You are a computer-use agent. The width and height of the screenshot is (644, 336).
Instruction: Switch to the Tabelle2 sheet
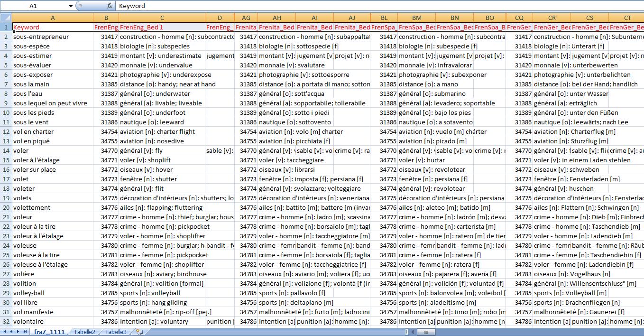click(x=84, y=332)
